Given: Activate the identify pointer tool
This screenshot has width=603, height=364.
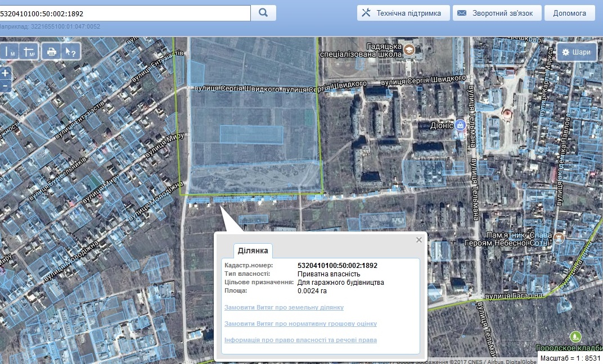Looking at the screenshot, I should click(71, 52).
